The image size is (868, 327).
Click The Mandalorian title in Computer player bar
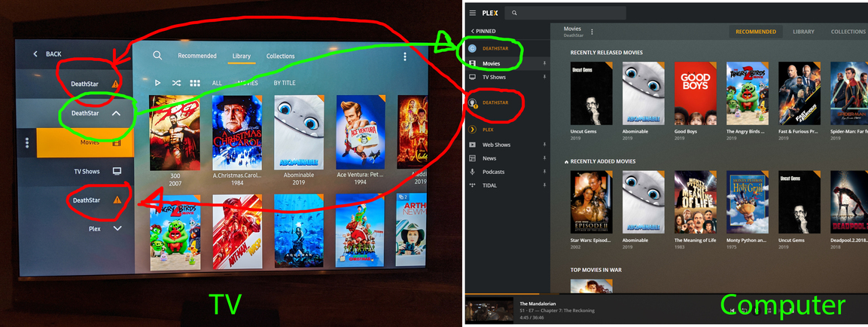[x=538, y=304]
